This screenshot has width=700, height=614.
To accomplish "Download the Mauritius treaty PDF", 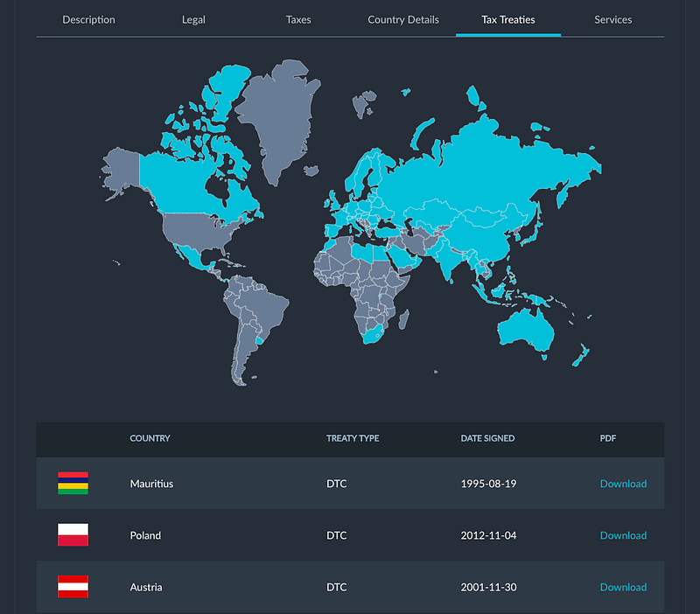I will click(623, 484).
